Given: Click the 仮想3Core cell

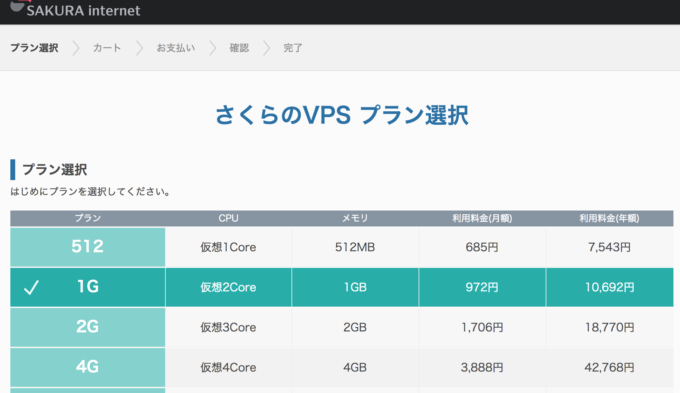Looking at the screenshot, I should 228,327.
